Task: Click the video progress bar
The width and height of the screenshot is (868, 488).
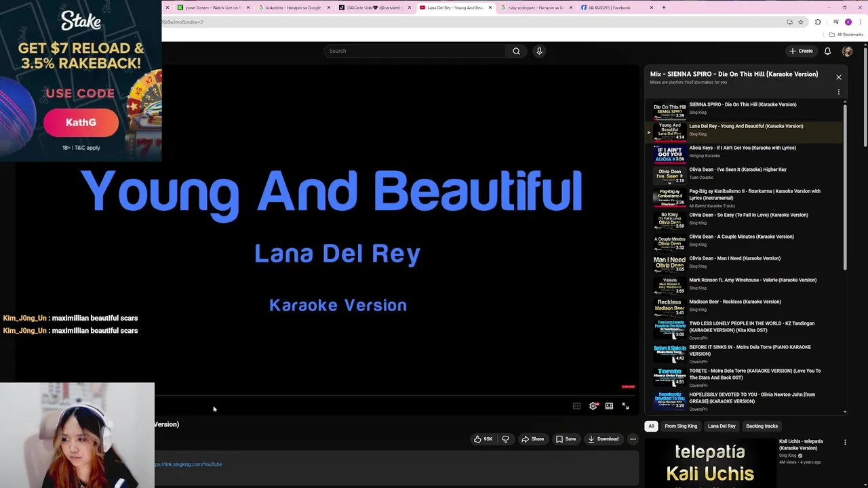Action: pos(396,395)
